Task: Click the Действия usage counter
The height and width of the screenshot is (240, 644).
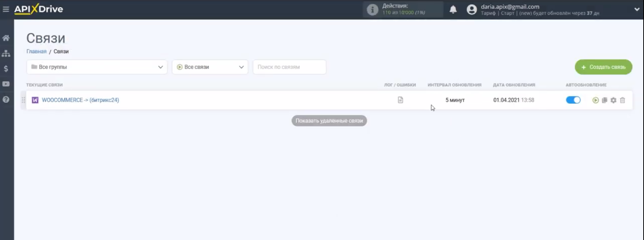Action: point(404,9)
